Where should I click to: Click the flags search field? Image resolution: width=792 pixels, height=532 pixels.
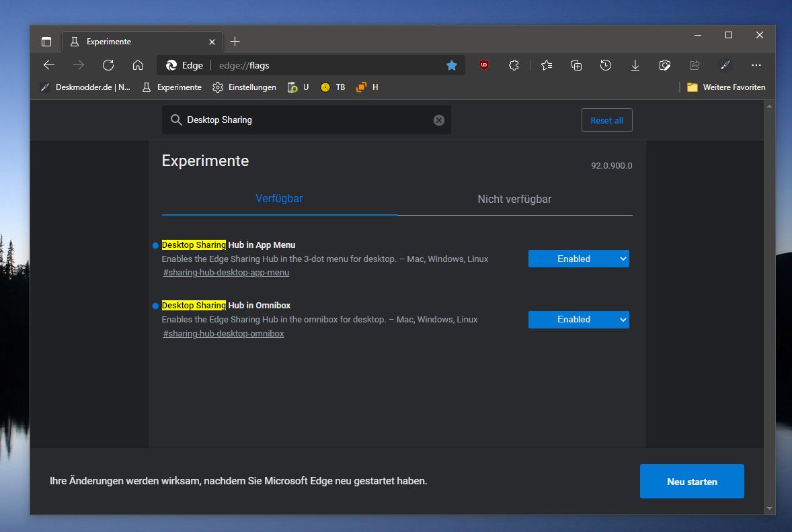(x=306, y=120)
